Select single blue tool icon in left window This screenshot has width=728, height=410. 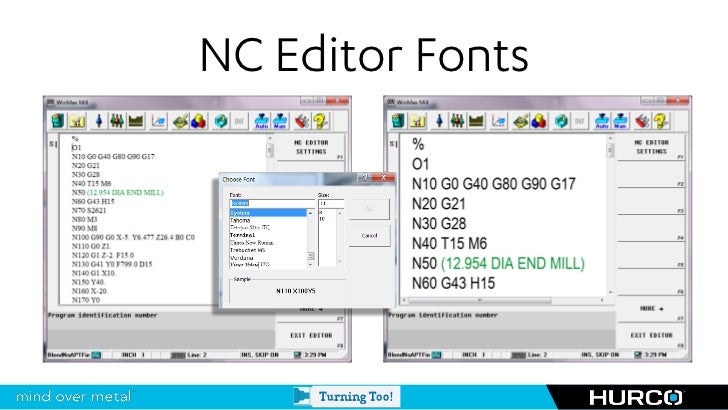(99, 121)
